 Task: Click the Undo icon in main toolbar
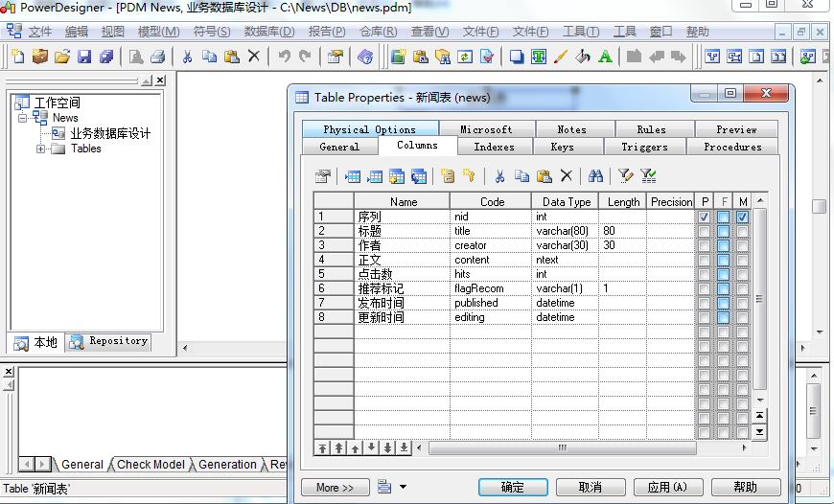[x=284, y=57]
